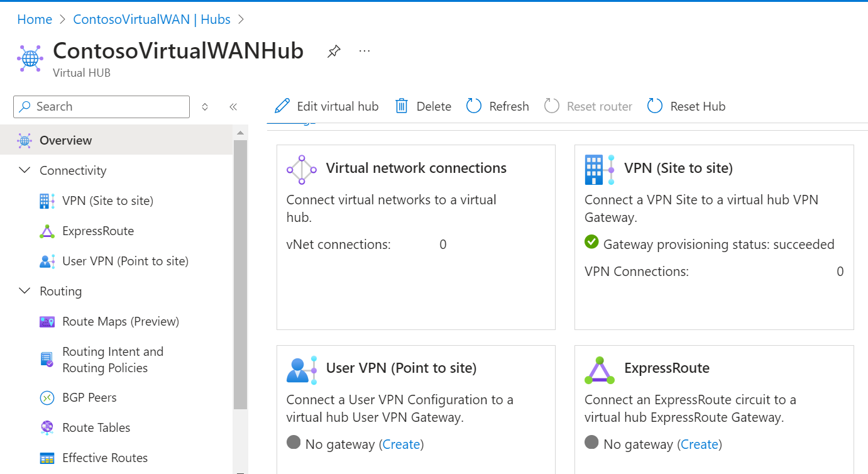The height and width of the screenshot is (474, 868).
Task: Click the Route Maps (Preview) icon
Action: pos(47,322)
